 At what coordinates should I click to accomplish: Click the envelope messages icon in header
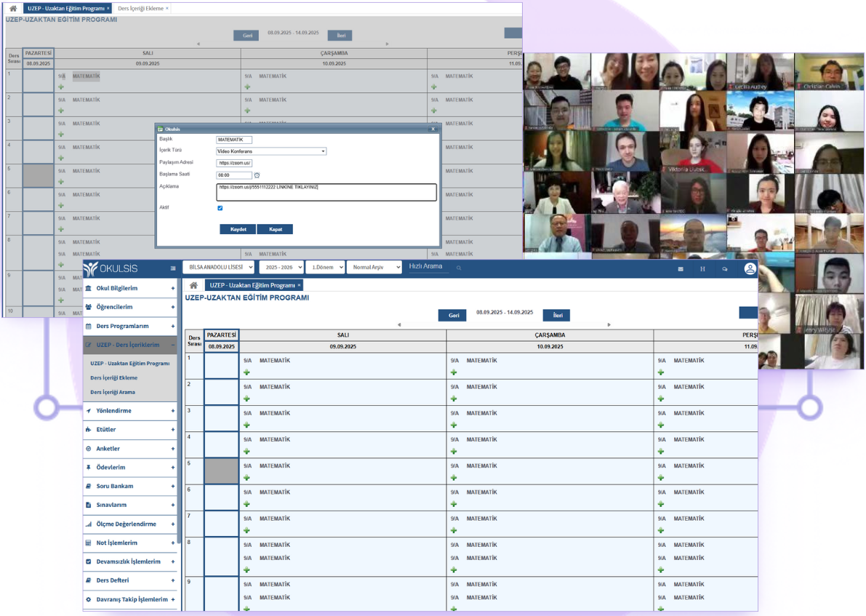pos(681,269)
